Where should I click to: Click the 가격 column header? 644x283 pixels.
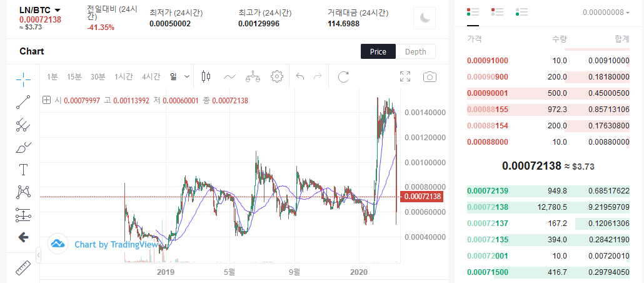tap(475, 39)
